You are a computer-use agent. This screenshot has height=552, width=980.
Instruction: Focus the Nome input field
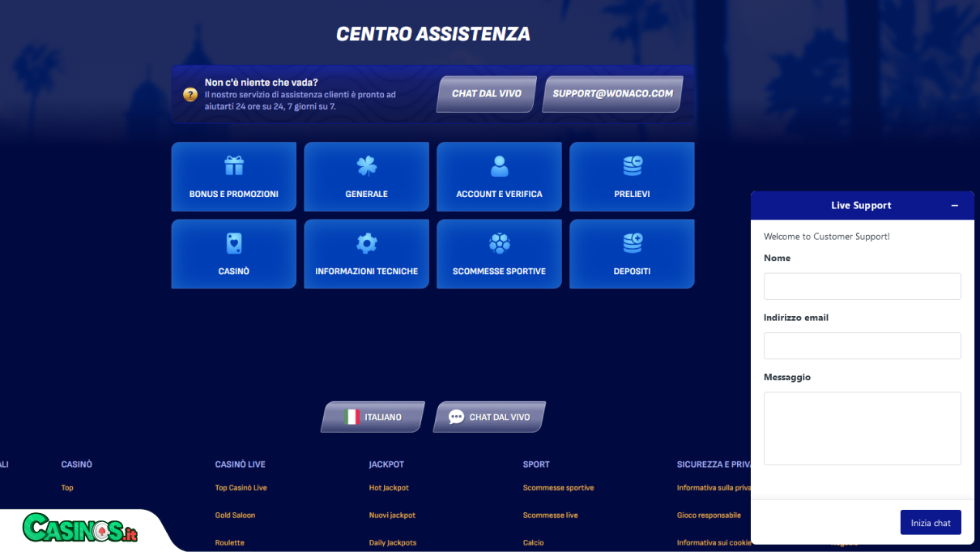pos(862,286)
